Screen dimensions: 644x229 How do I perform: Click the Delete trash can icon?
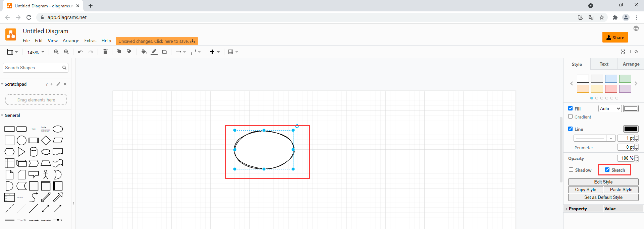105,52
